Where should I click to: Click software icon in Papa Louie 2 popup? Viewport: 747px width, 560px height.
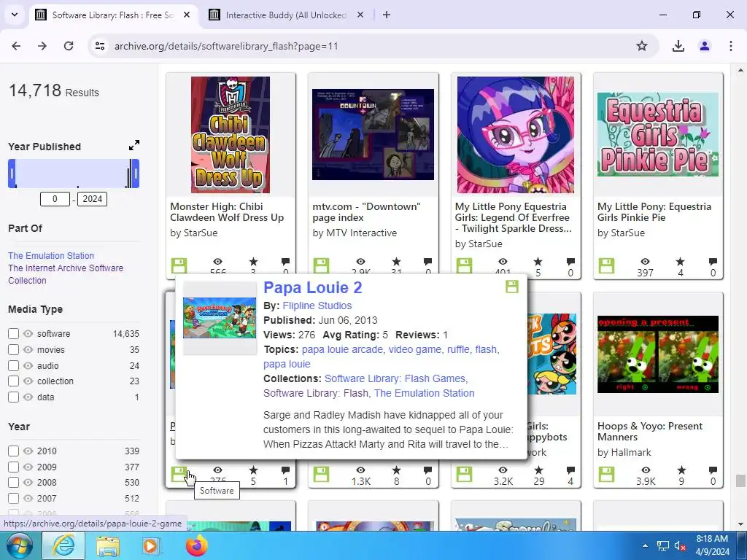pyautogui.click(x=512, y=287)
